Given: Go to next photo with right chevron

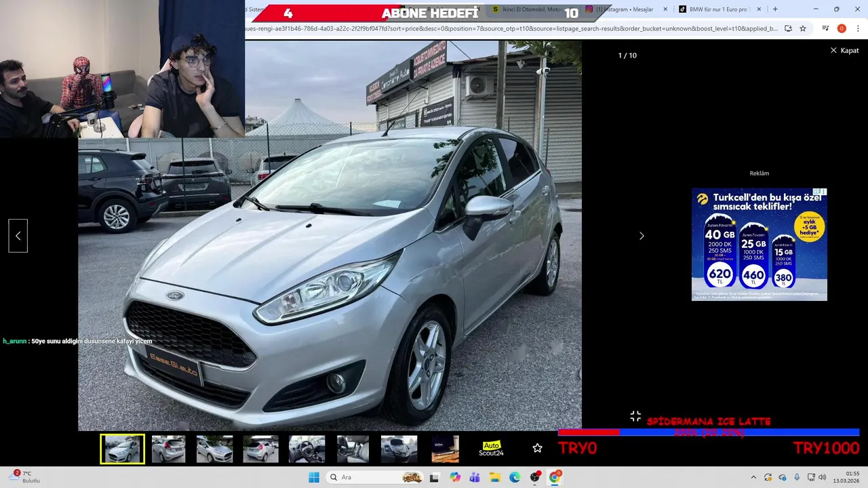Looking at the screenshot, I should click(642, 236).
